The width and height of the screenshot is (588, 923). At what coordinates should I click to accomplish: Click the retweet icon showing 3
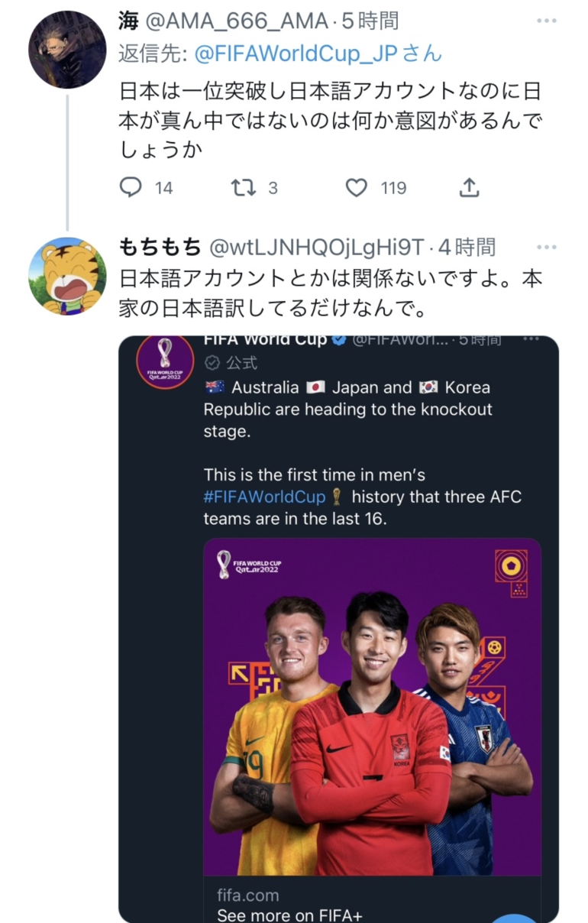pos(244,187)
